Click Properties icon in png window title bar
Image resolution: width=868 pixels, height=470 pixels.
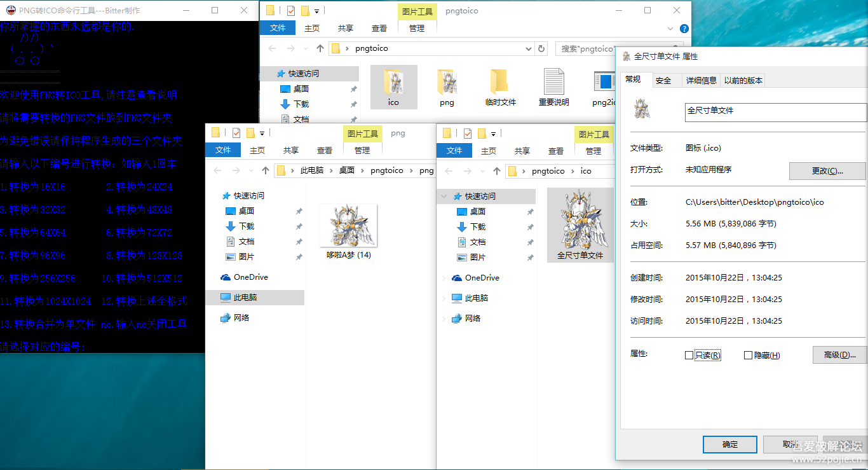coord(236,133)
